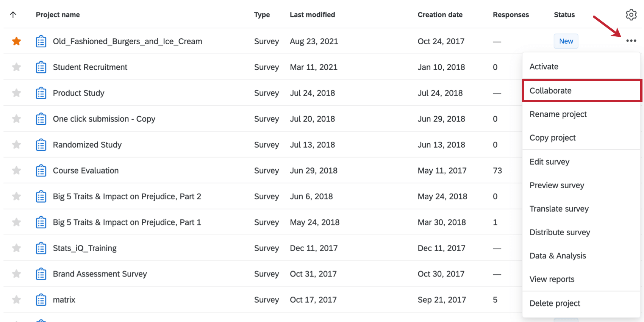Click the survey icon next to matrix

coord(41,300)
